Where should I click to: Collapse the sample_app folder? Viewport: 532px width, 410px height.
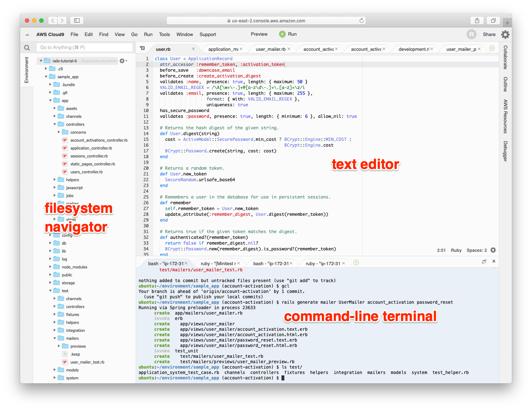46,77
